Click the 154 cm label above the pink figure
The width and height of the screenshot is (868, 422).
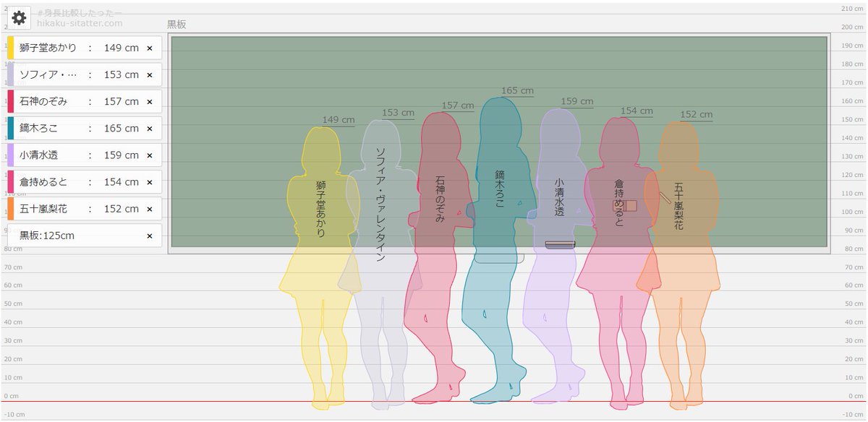637,111
